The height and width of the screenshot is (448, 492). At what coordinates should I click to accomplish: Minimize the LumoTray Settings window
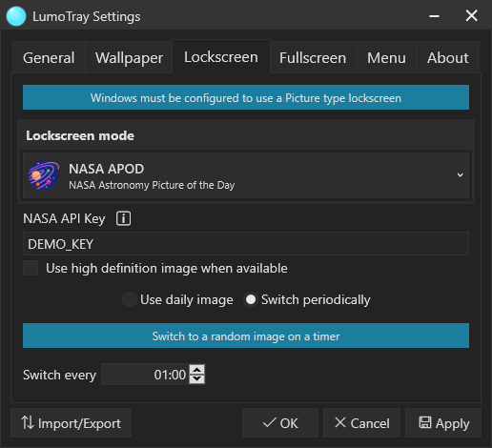click(434, 16)
